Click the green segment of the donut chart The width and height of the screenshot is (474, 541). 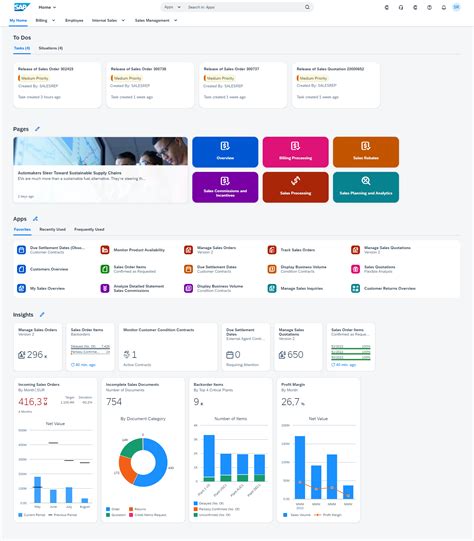(x=132, y=447)
